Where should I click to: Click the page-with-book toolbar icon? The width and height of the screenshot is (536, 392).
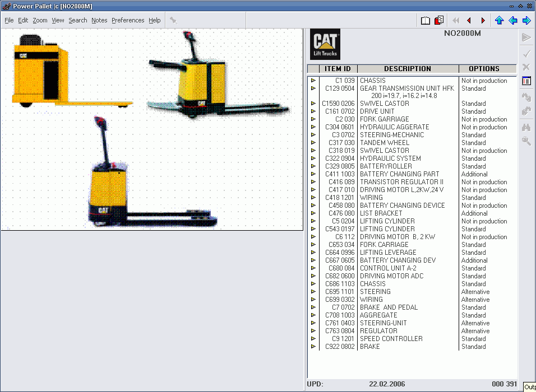click(440, 20)
